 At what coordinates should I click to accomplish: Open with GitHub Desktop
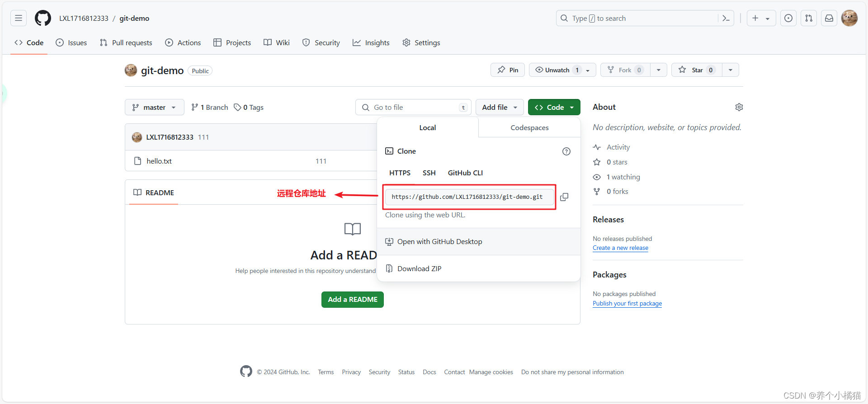(x=479, y=242)
